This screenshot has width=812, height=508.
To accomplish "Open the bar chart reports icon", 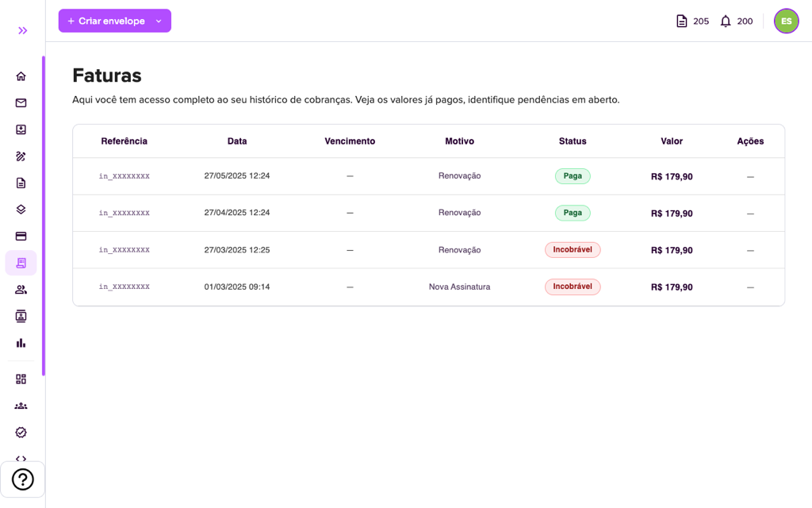I will pos(21,343).
